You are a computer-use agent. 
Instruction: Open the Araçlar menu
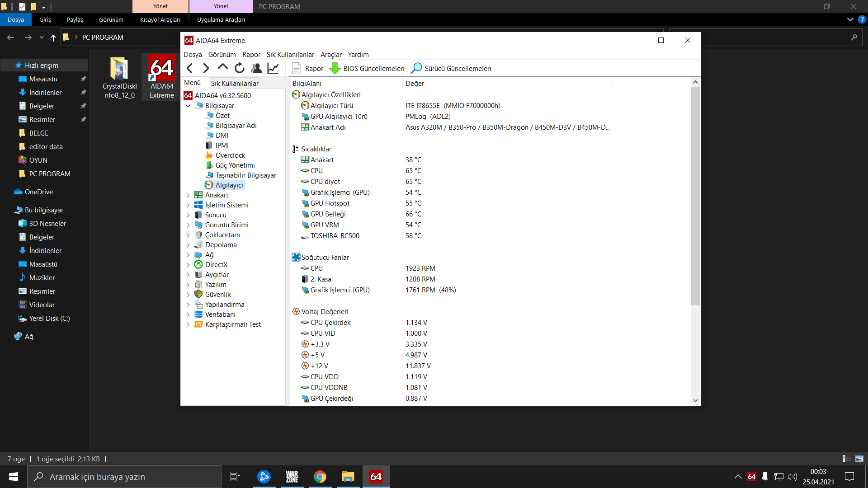pos(331,55)
